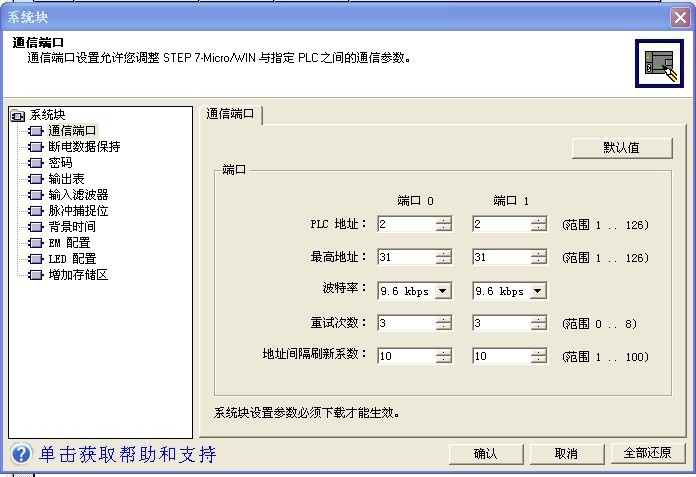Click the 取消 button
This screenshot has height=477, width=696.
coord(566,453)
